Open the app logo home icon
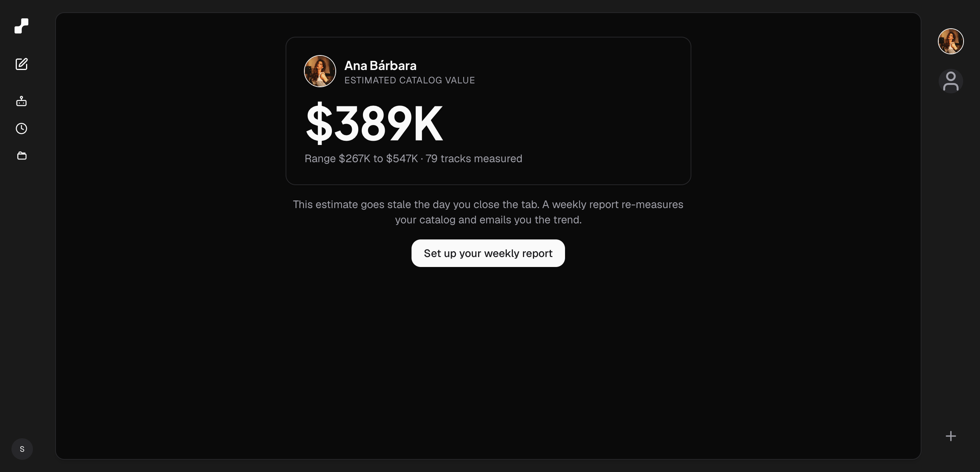Screen dimensions: 980x472 pyautogui.click(x=21, y=26)
